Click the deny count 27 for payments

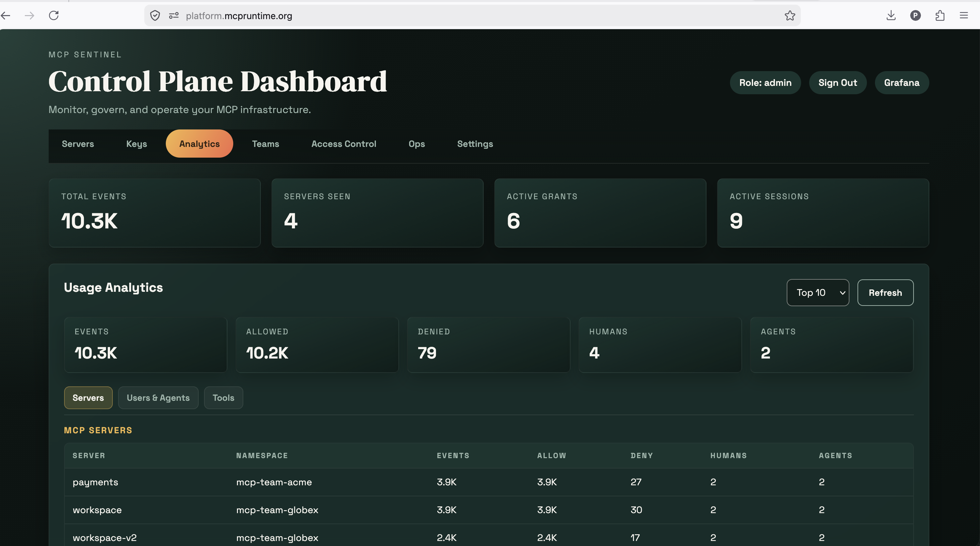coord(636,482)
